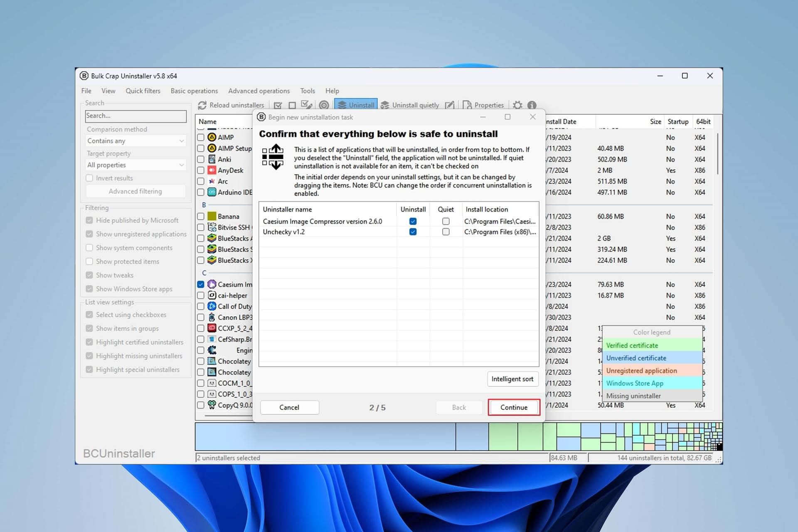This screenshot has height=532, width=798.
Task: Uncheck Uninstall for Caesium Image Compressor
Action: pos(413,221)
